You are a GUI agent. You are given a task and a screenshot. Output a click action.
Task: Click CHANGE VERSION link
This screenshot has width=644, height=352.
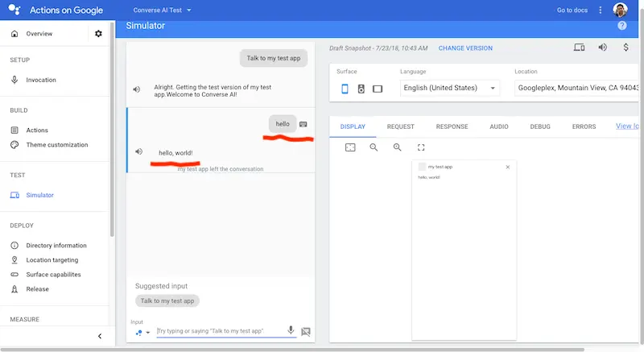pos(465,48)
